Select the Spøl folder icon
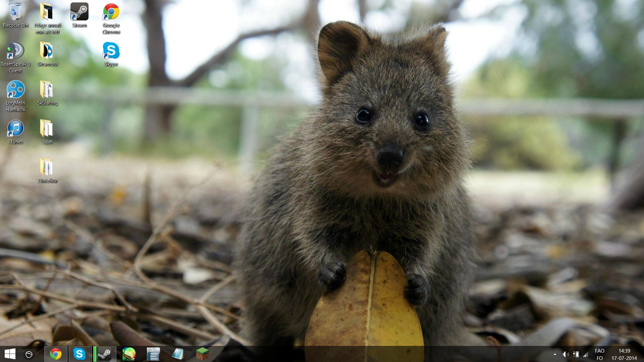Image resolution: width=644 pixels, height=362 pixels. (48, 132)
